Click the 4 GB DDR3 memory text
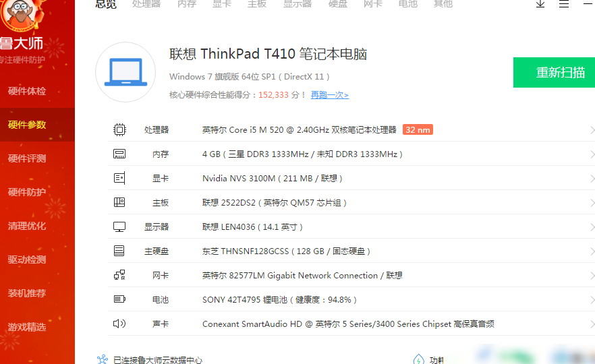The width and height of the screenshot is (595, 364). (x=302, y=154)
